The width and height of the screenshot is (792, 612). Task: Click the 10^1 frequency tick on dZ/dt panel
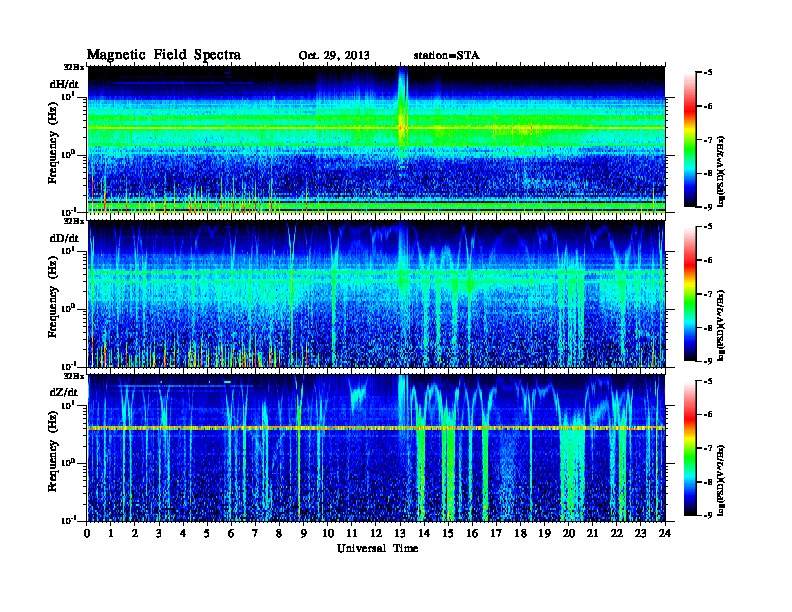click(x=67, y=405)
